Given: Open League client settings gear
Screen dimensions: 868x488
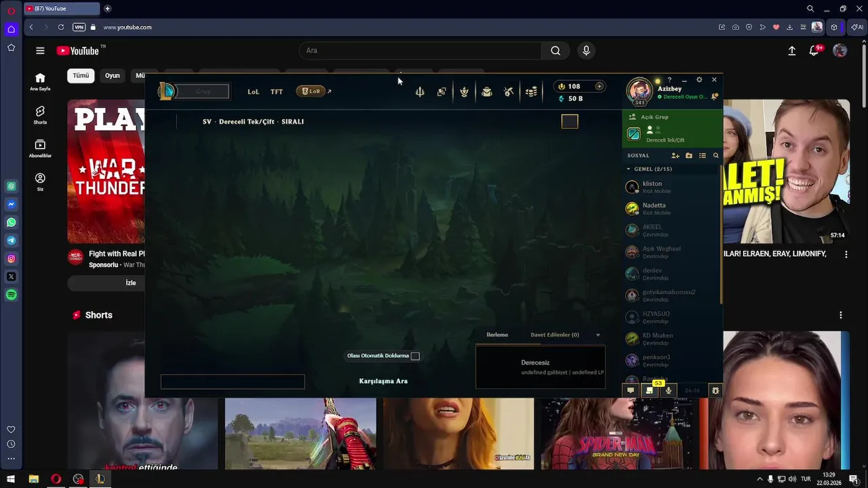Looking at the screenshot, I should (699, 80).
